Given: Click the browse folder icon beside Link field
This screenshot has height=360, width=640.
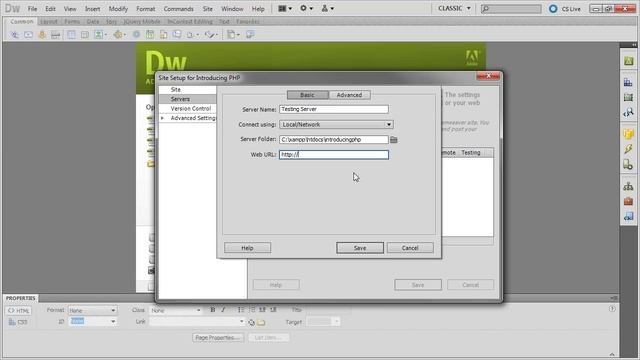Looking at the screenshot, I should [261, 322].
